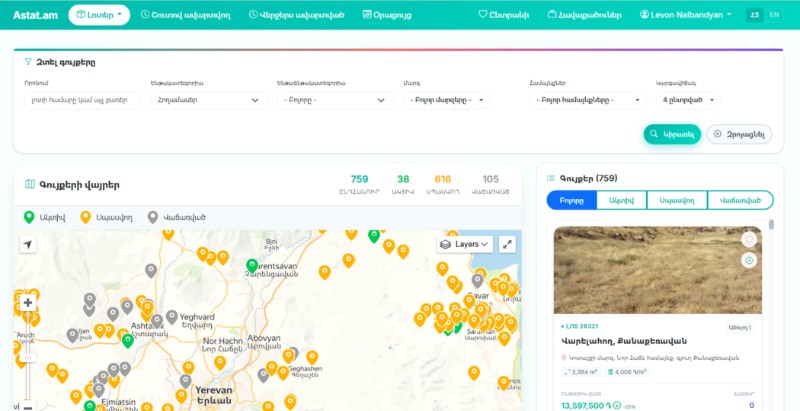Click green pin at map top edge

374,236
